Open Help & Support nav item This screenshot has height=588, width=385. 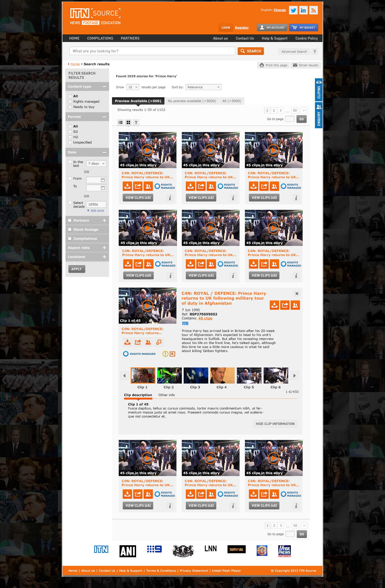click(x=275, y=38)
